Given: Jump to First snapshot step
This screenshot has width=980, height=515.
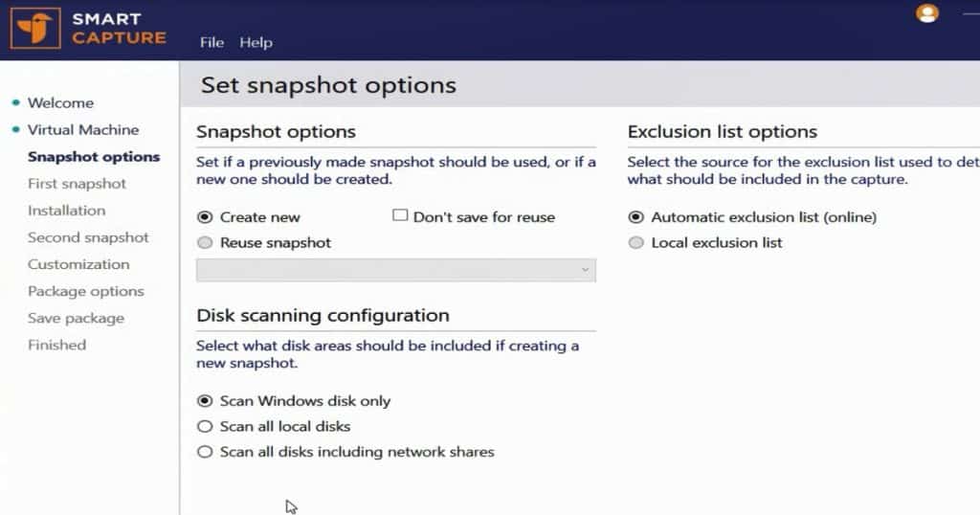Looking at the screenshot, I should 77,183.
